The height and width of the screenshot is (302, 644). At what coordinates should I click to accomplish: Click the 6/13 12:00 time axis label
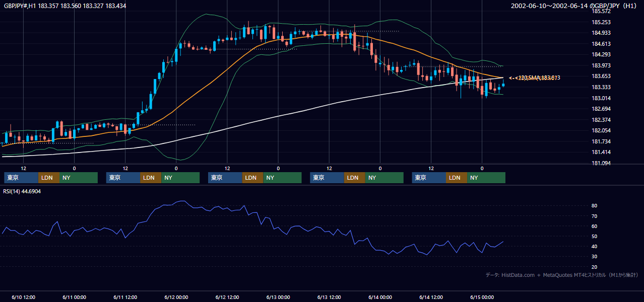tap(329, 297)
